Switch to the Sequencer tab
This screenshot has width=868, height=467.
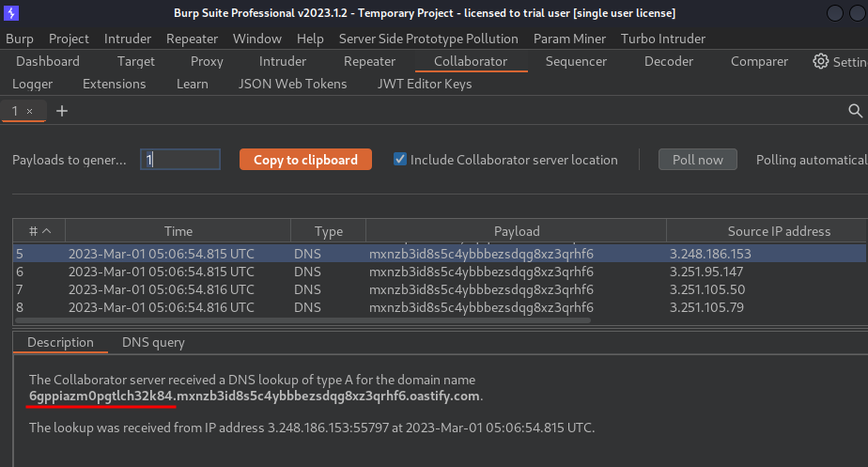tap(576, 61)
